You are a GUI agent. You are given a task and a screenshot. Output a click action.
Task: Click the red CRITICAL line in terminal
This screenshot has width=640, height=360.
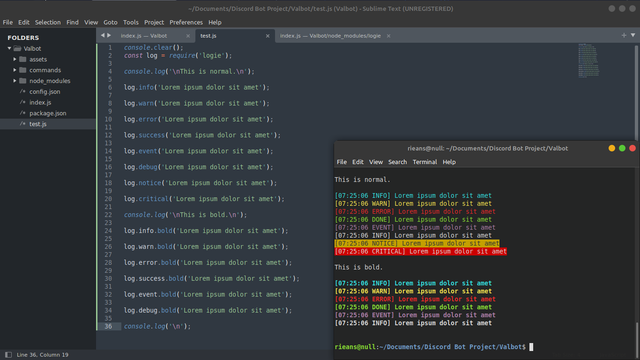[x=420, y=251]
